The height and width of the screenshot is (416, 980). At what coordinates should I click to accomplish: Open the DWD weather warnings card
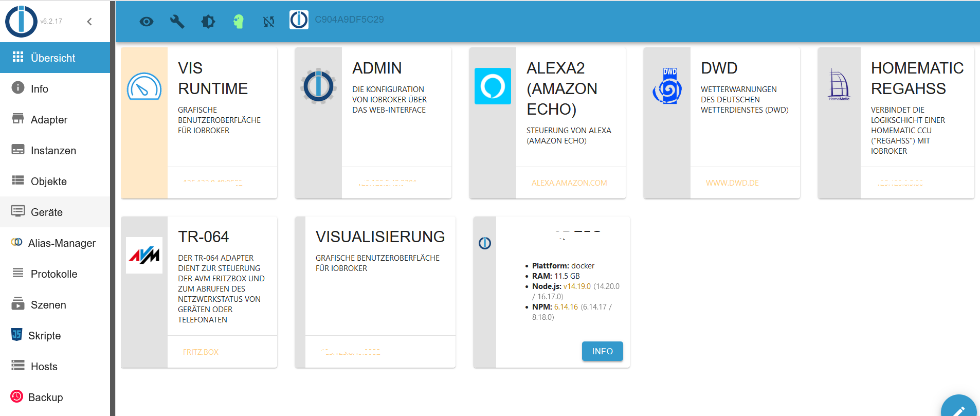722,123
